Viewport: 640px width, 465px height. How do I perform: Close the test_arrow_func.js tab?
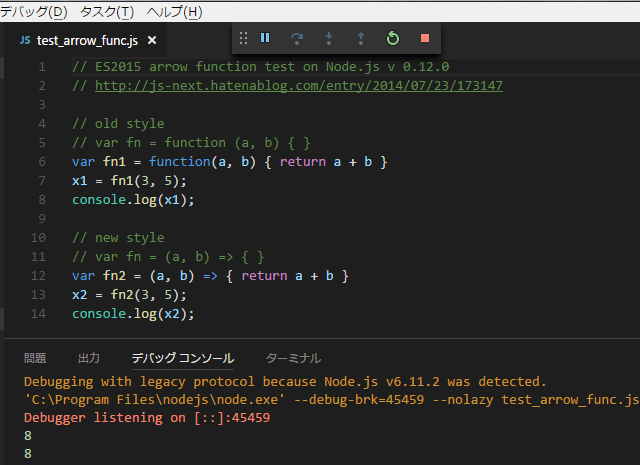pos(152,40)
